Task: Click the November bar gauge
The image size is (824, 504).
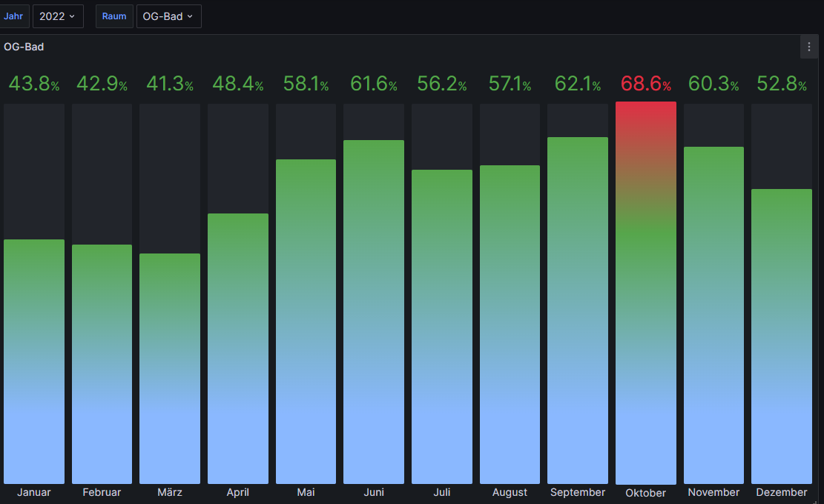Action: (713, 315)
